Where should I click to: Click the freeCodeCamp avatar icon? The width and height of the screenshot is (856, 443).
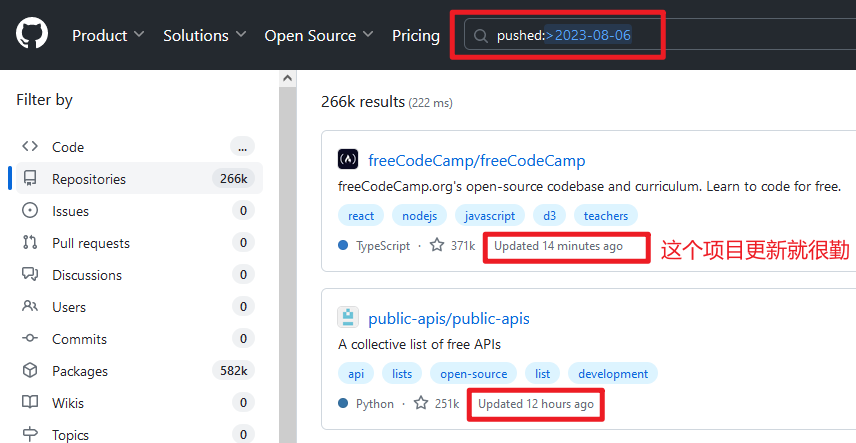[x=348, y=160]
